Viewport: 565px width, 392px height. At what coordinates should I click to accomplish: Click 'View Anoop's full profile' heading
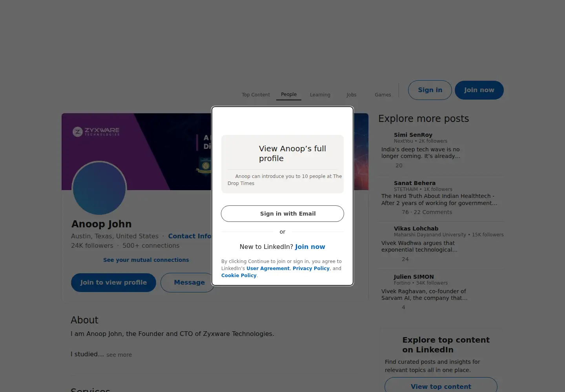click(x=293, y=153)
